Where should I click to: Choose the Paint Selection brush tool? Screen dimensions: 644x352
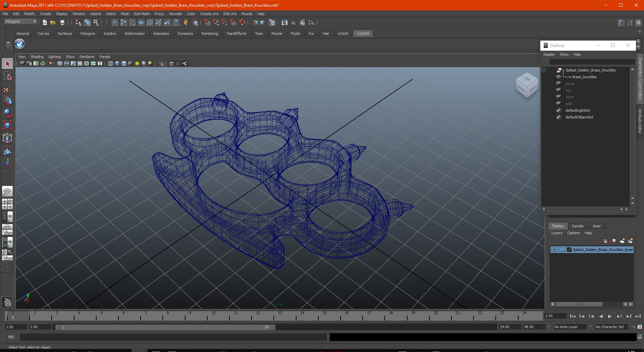point(7,89)
